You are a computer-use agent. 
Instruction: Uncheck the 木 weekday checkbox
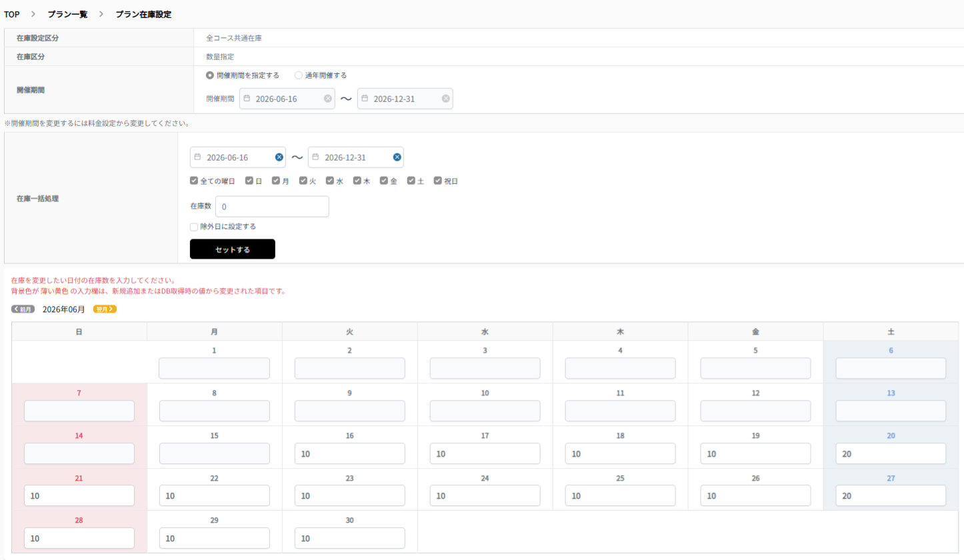[357, 181]
